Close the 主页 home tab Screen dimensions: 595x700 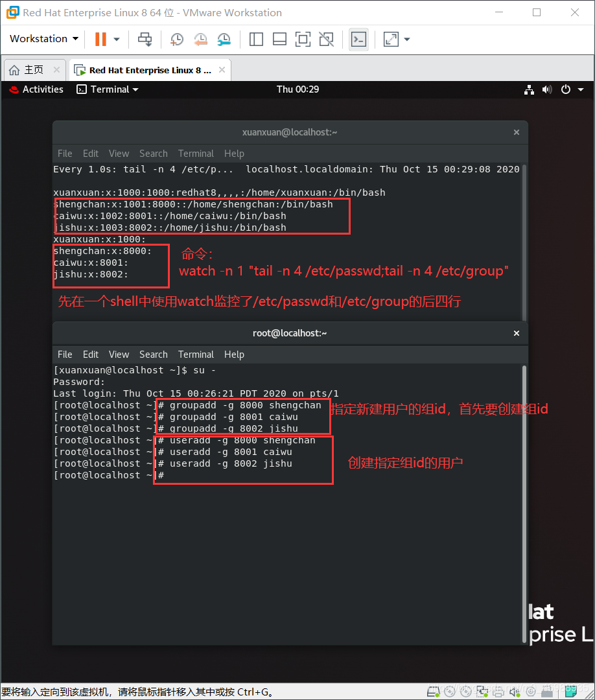click(x=56, y=69)
